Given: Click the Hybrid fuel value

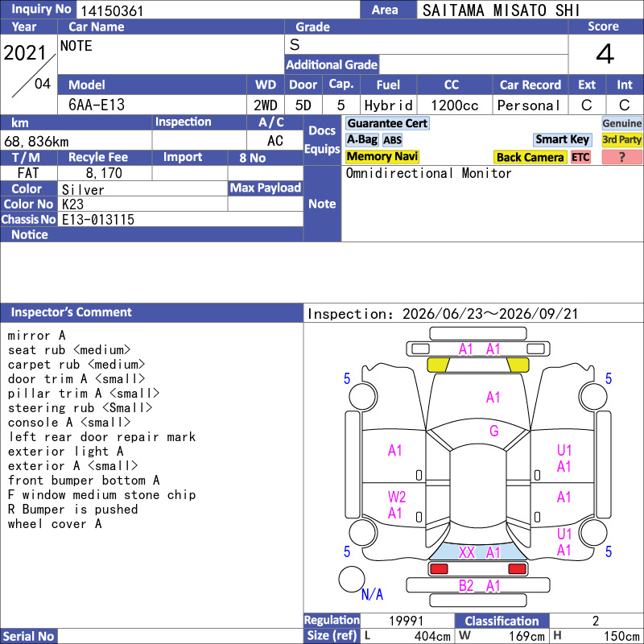Looking at the screenshot, I should (388, 105).
